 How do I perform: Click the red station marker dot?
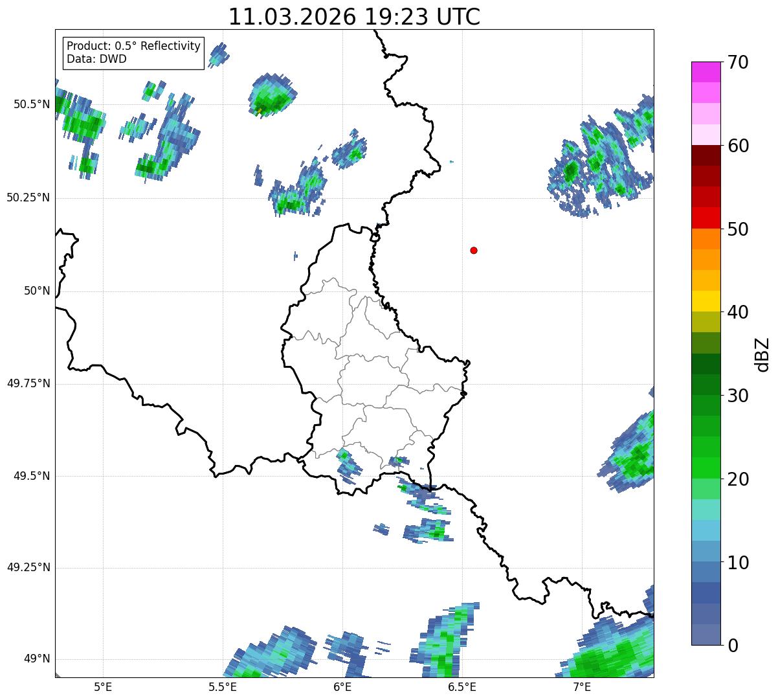pos(474,250)
